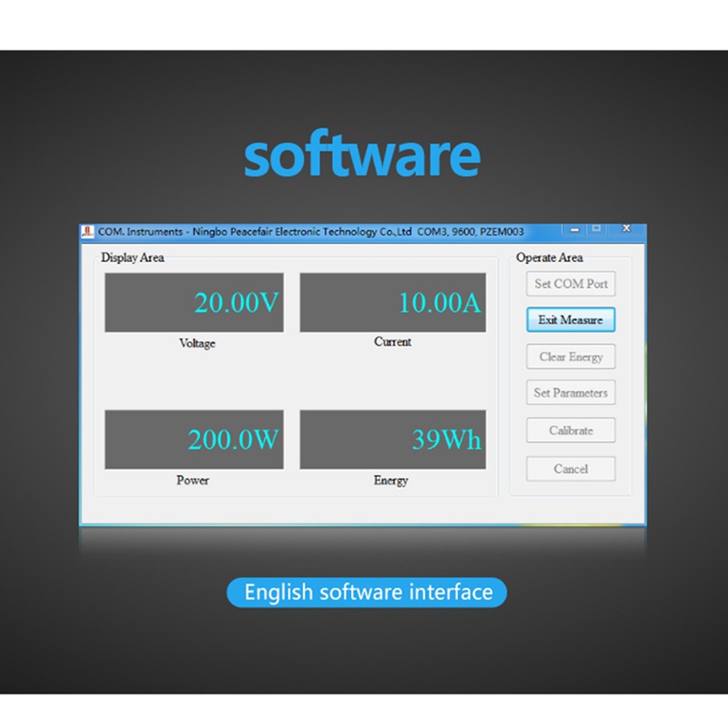This screenshot has width=728, height=728.
Task: Click the 200.0W power display
Action: tap(194, 440)
